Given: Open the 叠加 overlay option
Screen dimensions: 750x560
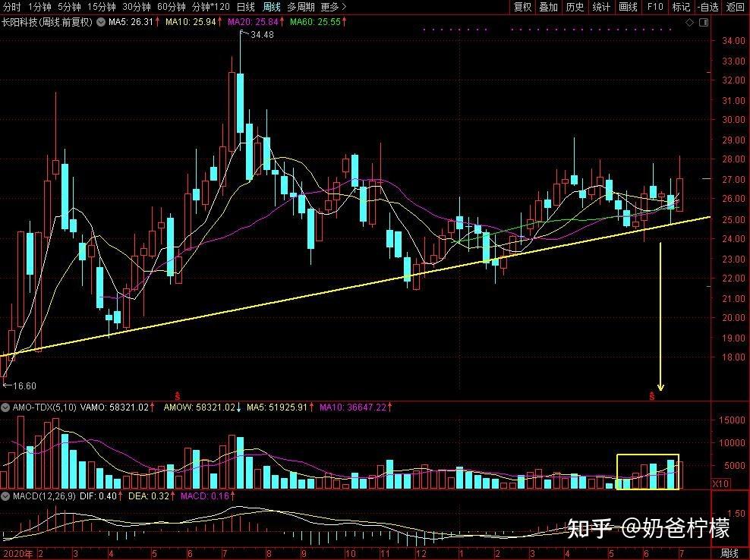Looking at the screenshot, I should 548,7.
